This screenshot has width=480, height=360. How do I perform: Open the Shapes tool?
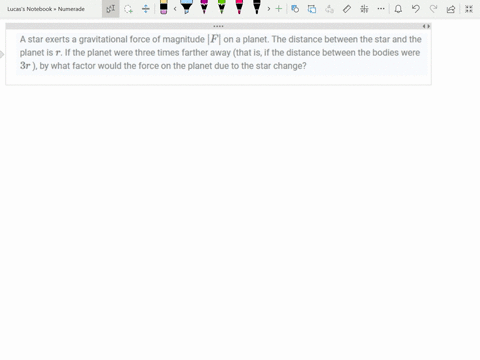click(x=295, y=9)
